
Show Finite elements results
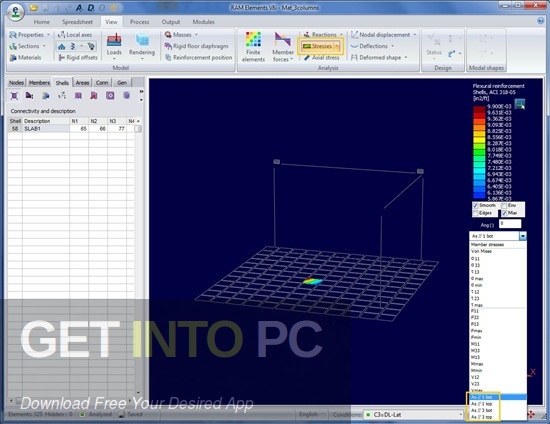(x=253, y=47)
